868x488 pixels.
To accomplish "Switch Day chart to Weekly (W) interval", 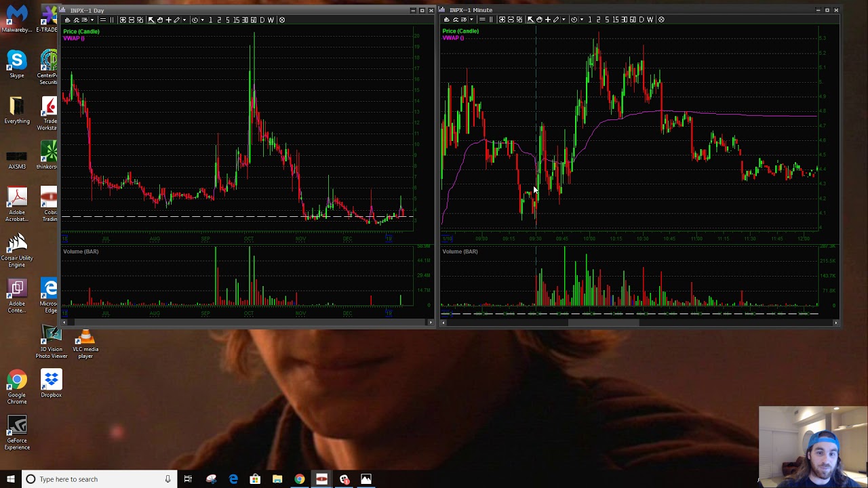I will (271, 20).
